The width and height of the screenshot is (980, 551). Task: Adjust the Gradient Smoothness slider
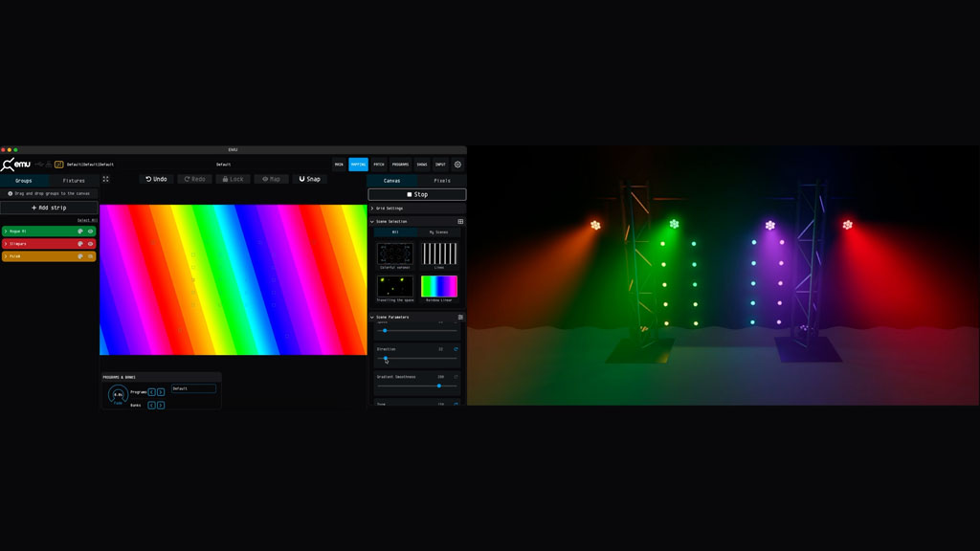438,386
